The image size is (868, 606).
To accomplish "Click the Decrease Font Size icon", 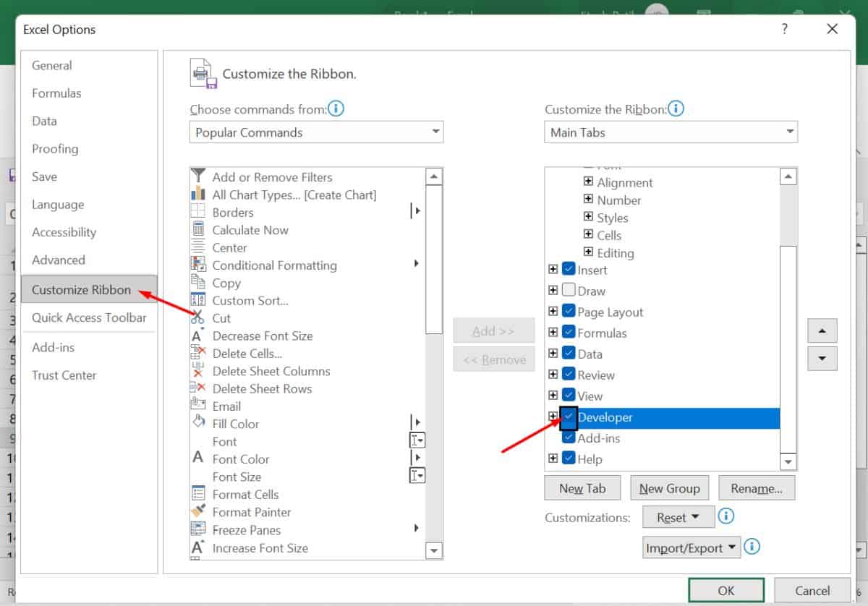I will pos(198,336).
